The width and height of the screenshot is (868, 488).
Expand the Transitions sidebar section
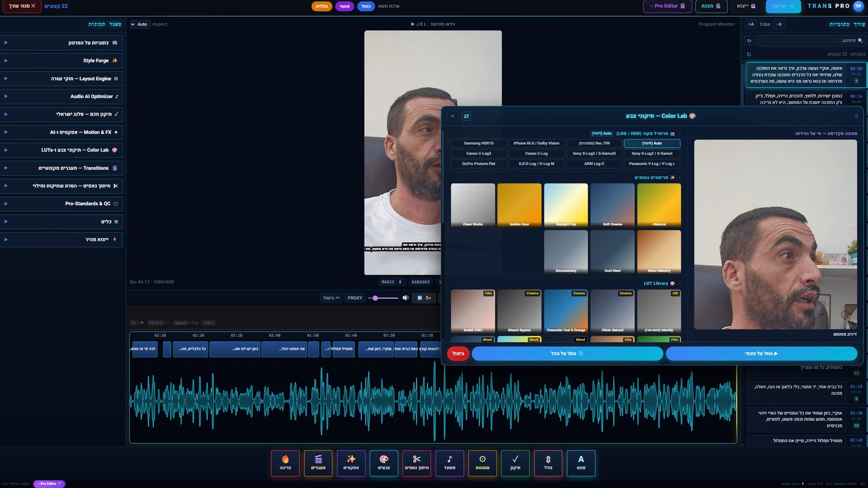[x=61, y=168]
